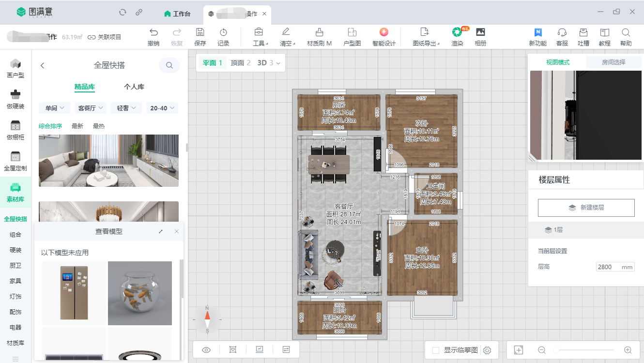644x363 pixels.
Task: Expand the 客餐厅 filter dropdown
Action: click(91, 108)
